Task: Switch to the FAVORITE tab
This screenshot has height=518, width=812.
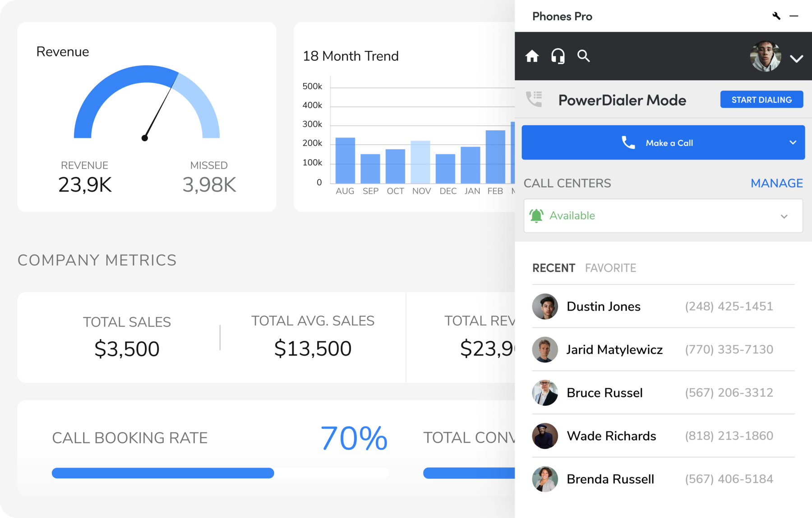Action: 610,268
